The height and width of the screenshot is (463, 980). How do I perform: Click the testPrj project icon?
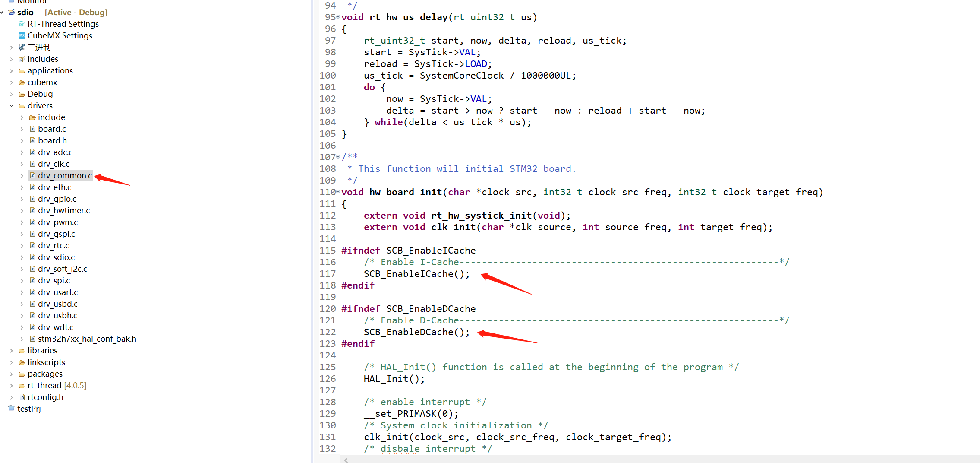click(12, 408)
